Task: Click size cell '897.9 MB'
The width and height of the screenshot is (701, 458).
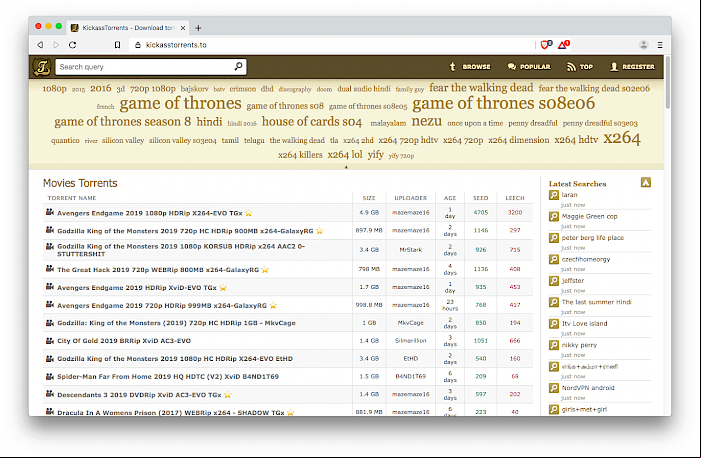Action: pos(369,230)
